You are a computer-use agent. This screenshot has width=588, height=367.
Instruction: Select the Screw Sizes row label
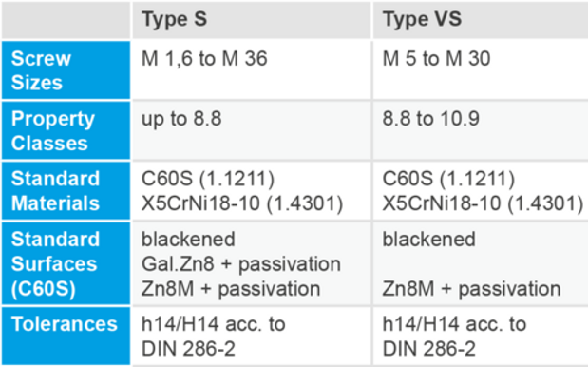click(x=66, y=70)
